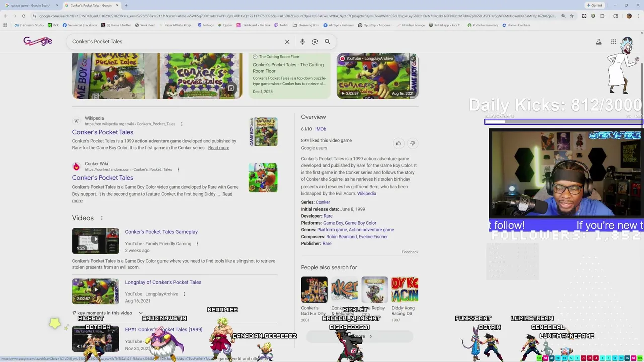Open the Conker Wiki Conker's Pocket Tales link
Viewport: 644px width, 362px height.
pyautogui.click(x=103, y=178)
